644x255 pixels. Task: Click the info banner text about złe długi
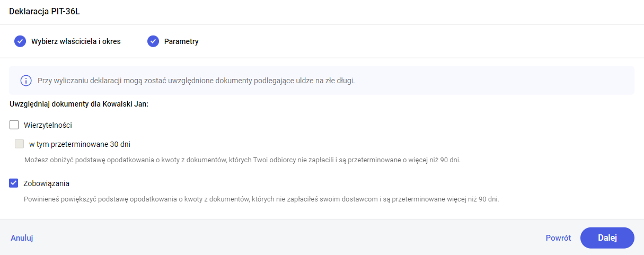[x=196, y=81]
